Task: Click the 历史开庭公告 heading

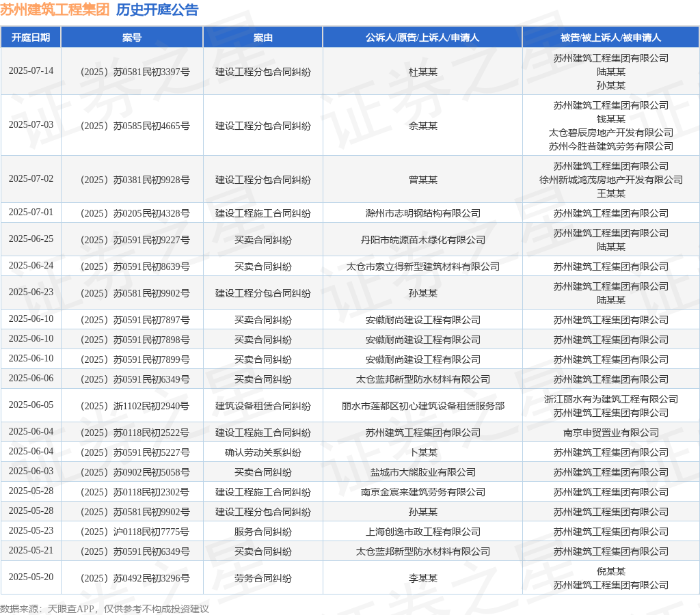Action: click(x=157, y=10)
